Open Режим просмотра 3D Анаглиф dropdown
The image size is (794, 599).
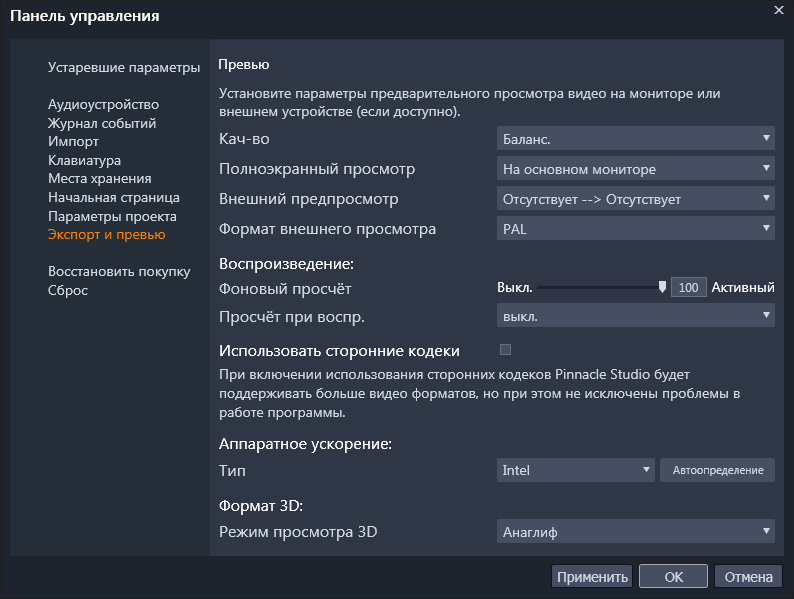click(635, 532)
